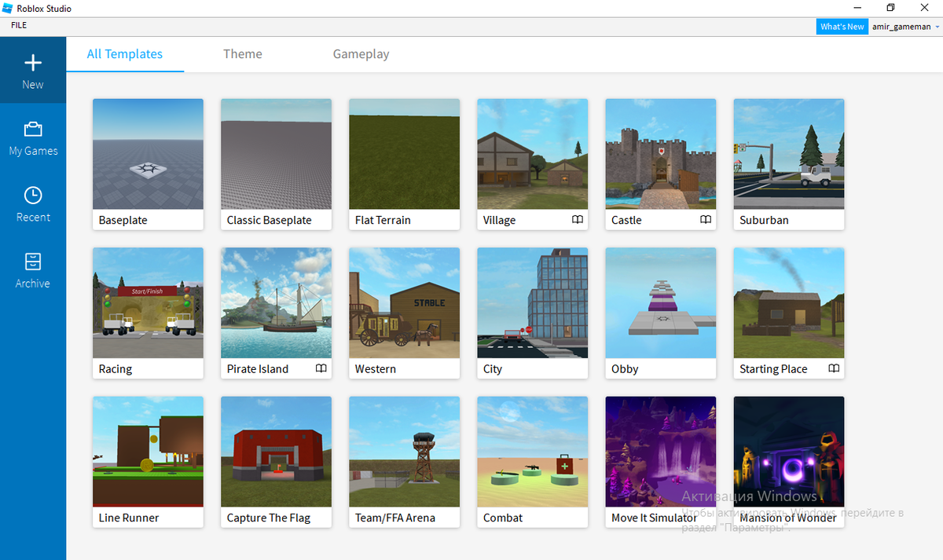Click the Restore Down window button
943x560 pixels.
click(890, 8)
